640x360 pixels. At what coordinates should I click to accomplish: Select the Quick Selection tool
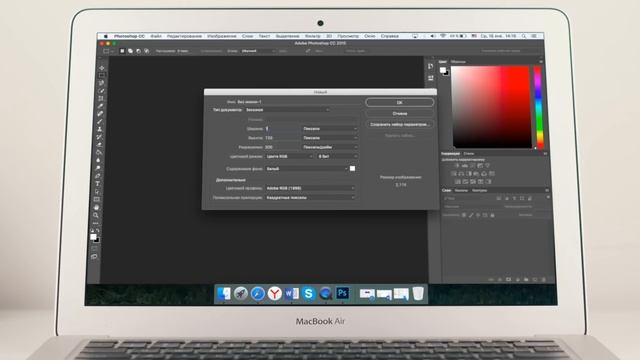point(101,91)
